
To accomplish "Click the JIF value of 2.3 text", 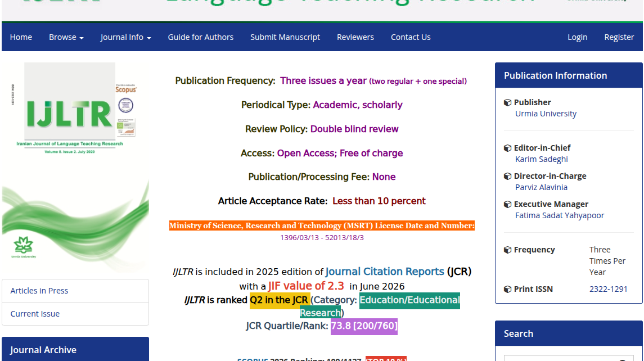I will (x=306, y=286).
